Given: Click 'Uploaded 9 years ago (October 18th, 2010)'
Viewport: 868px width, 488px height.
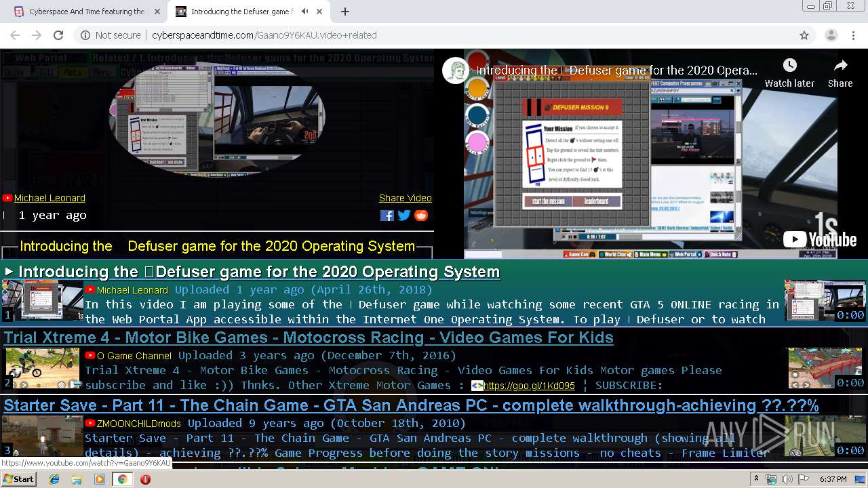Looking at the screenshot, I should 327,423.
